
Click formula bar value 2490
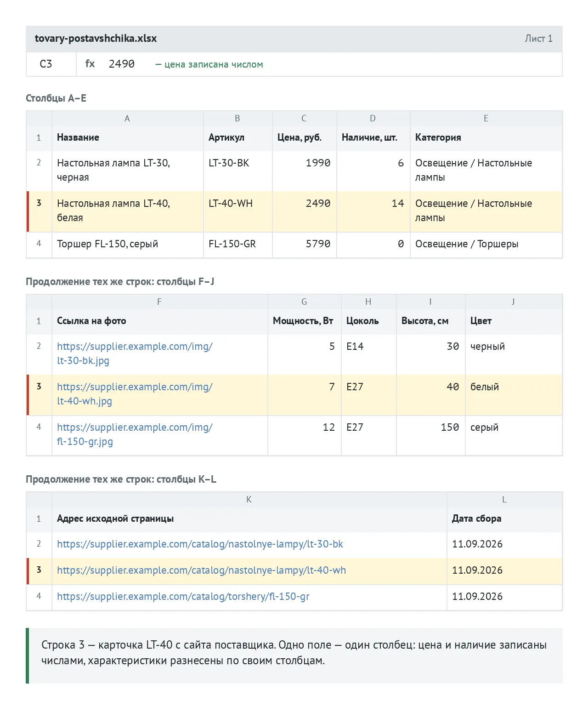pyautogui.click(x=122, y=64)
